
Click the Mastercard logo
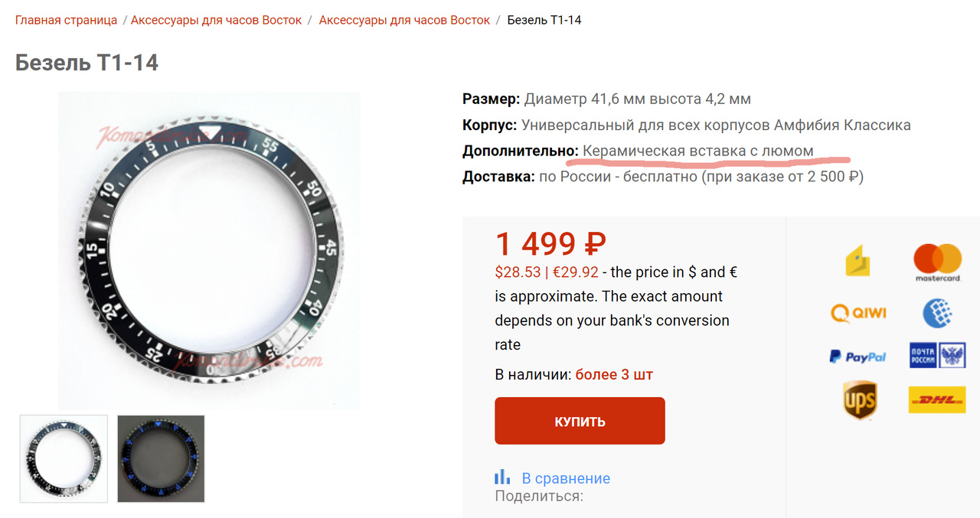(x=937, y=262)
